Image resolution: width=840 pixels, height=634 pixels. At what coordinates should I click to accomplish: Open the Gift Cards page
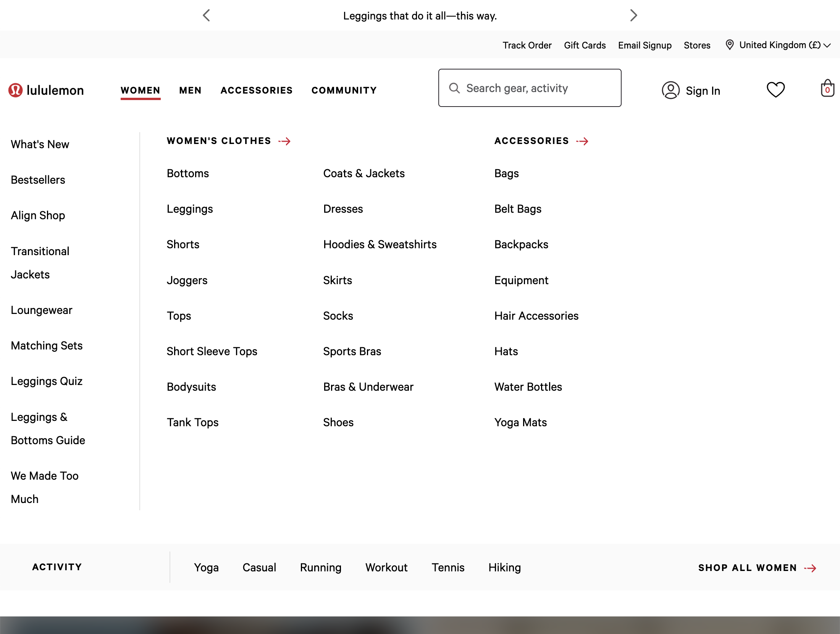pyautogui.click(x=585, y=45)
